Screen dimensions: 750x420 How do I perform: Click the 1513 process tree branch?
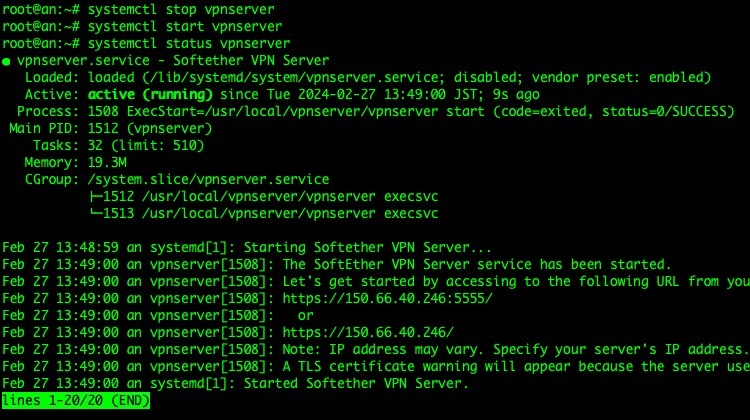(x=264, y=213)
